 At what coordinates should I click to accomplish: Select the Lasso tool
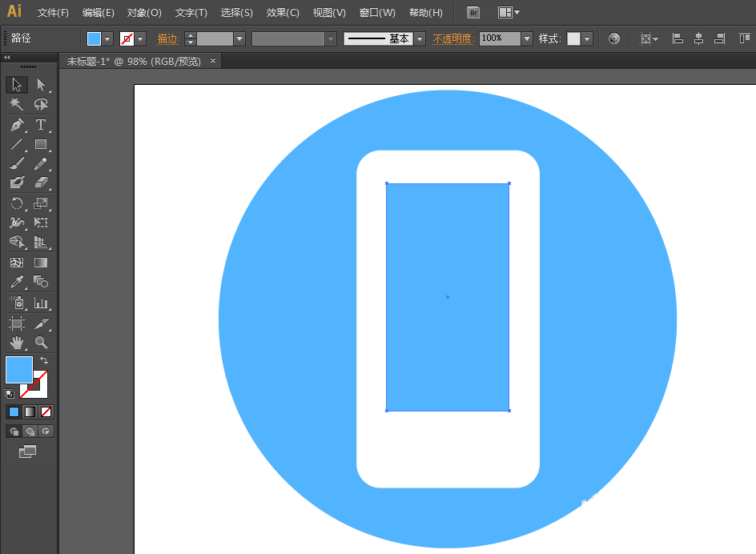pyautogui.click(x=41, y=104)
